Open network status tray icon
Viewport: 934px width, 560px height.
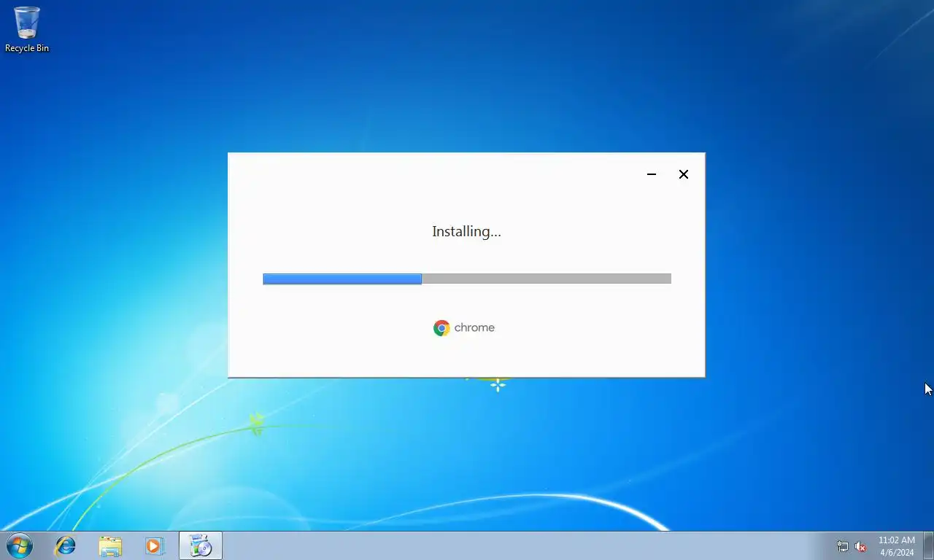point(843,546)
